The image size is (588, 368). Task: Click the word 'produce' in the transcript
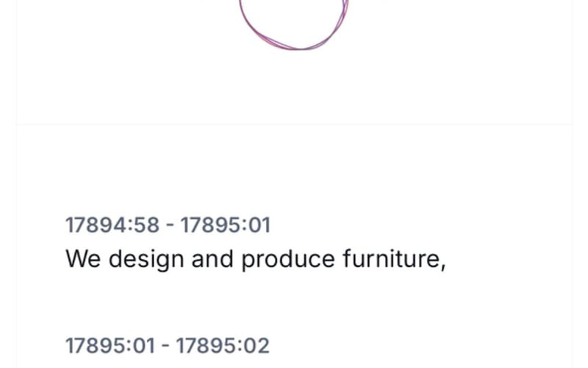287,260
